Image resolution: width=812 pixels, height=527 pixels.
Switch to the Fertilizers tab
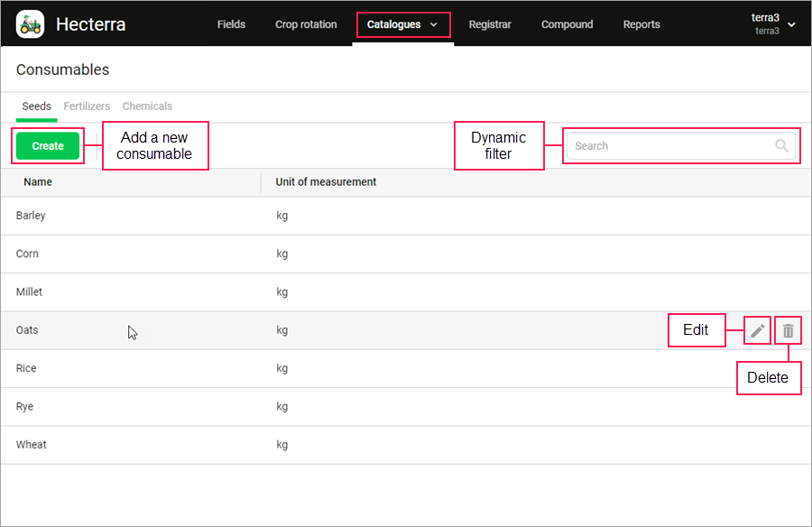(x=87, y=106)
